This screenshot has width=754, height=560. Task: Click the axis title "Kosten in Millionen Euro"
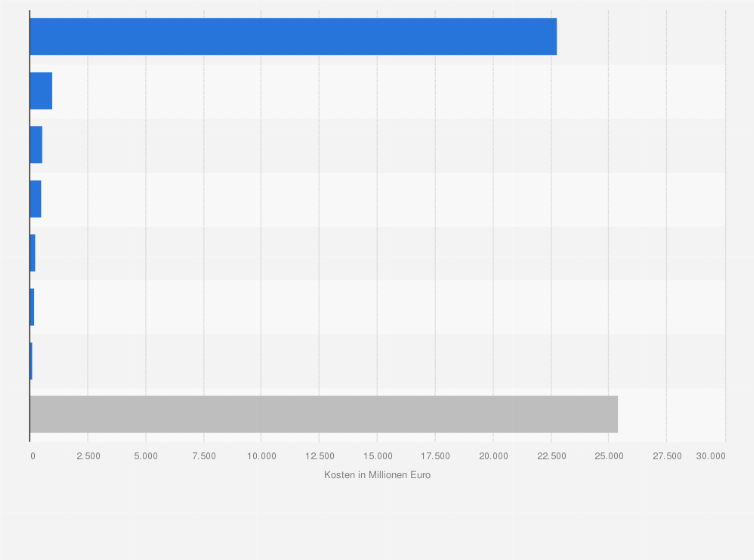coord(377,475)
